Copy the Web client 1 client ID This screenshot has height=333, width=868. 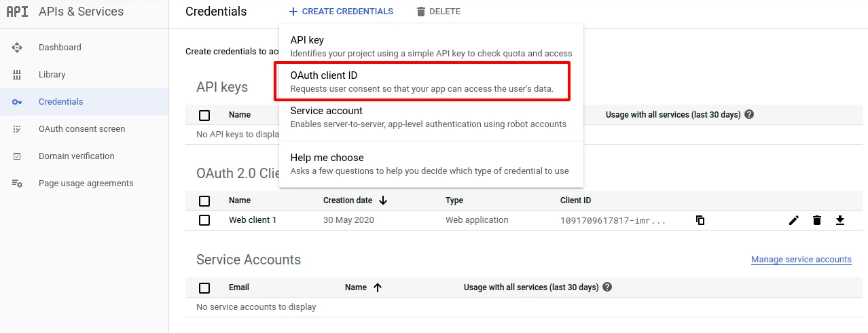point(700,220)
